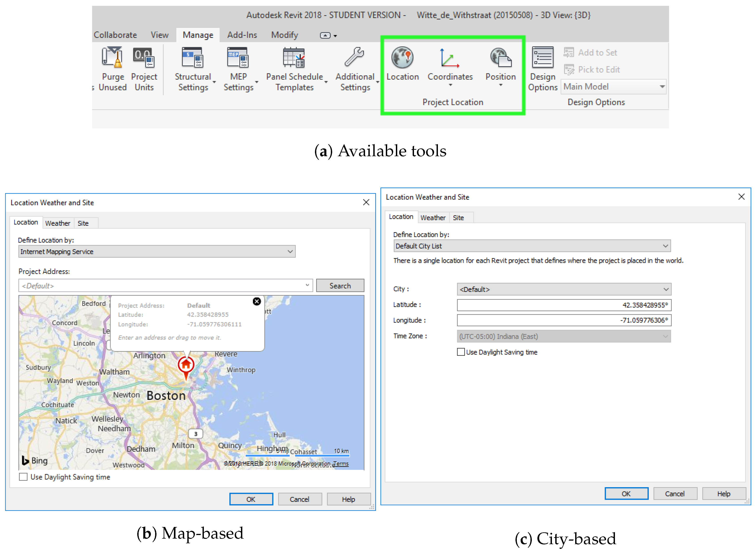
Task: Open Site tab in city-based dialog
Action: [458, 218]
